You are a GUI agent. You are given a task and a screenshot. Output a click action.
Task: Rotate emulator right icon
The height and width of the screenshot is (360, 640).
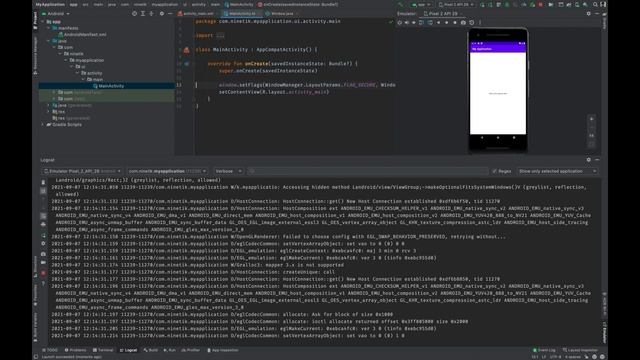(430, 23)
